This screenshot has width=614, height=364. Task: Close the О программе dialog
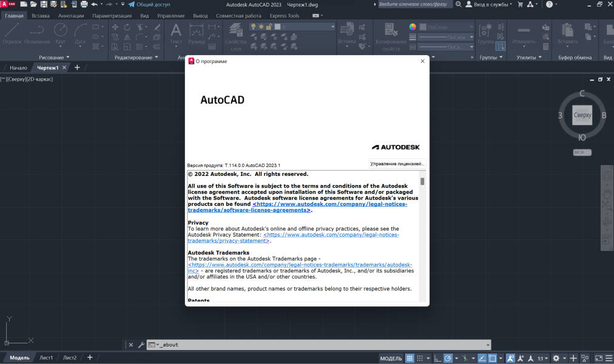click(x=422, y=61)
